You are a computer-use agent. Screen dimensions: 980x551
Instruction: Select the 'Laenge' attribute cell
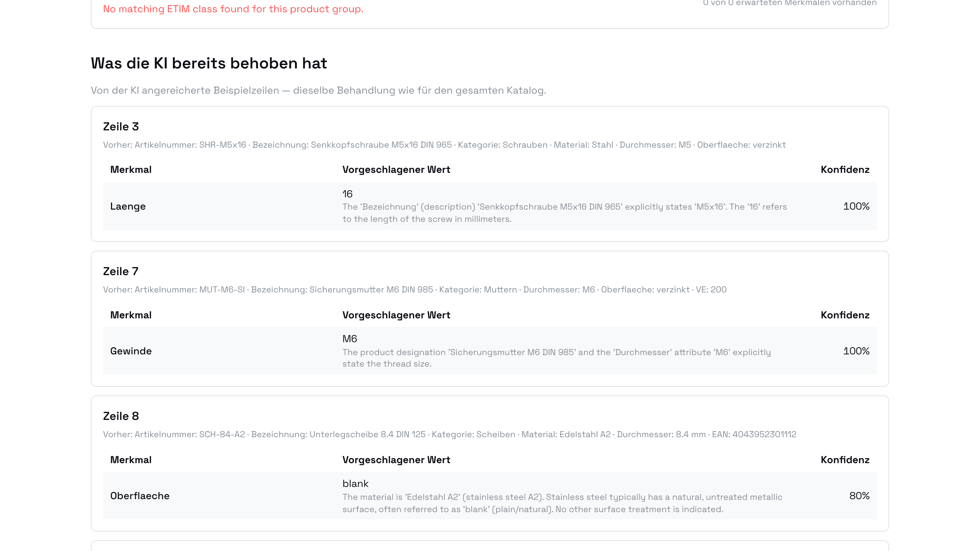click(128, 206)
